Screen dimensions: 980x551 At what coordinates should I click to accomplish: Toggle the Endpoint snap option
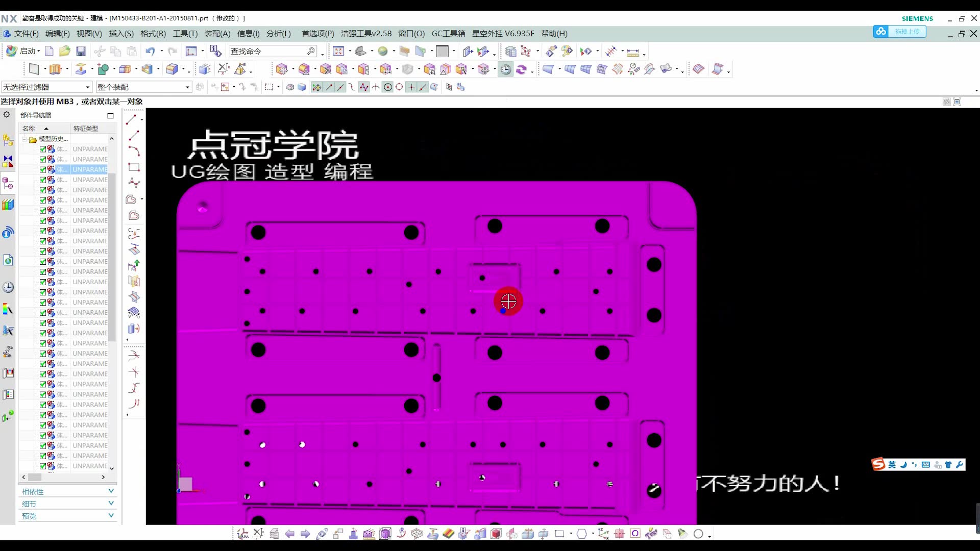tap(329, 87)
